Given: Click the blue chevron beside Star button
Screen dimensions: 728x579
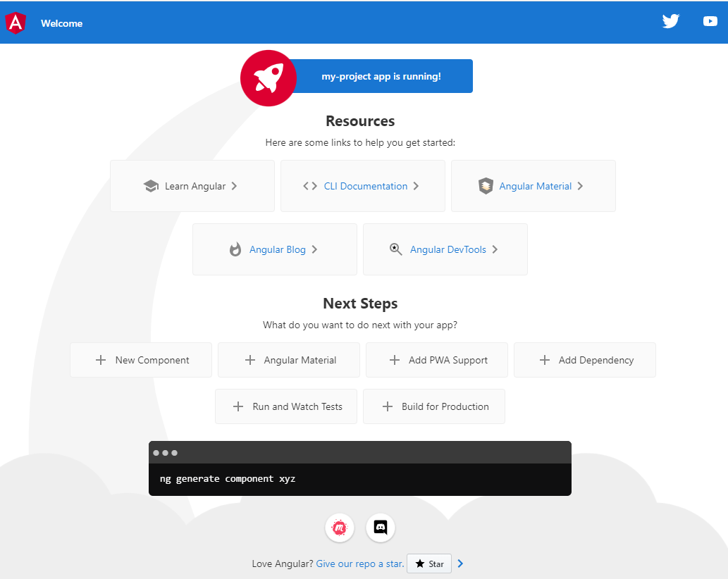Looking at the screenshot, I should click(x=460, y=564).
